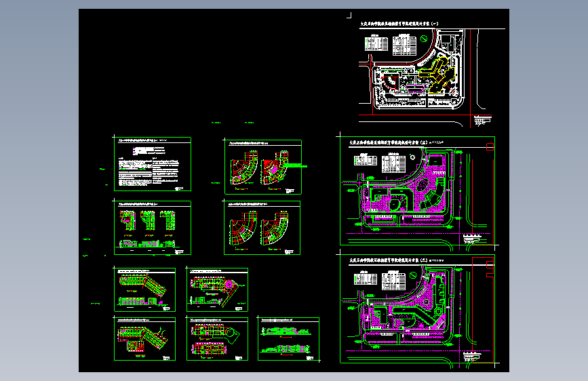Open the sheet showing only two elevations
Viewport: 588px width, 381px height.
pos(288,339)
